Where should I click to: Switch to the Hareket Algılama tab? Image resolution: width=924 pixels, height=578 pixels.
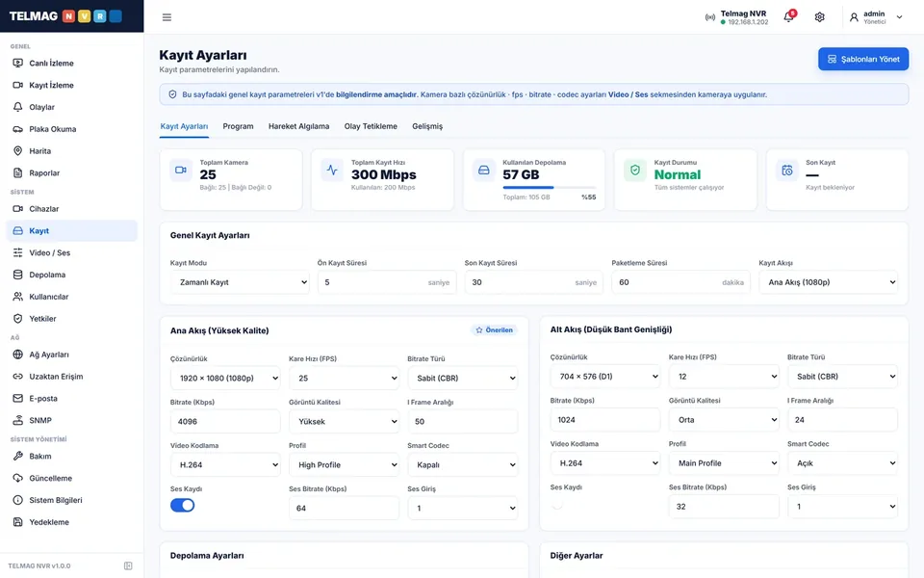click(x=298, y=126)
